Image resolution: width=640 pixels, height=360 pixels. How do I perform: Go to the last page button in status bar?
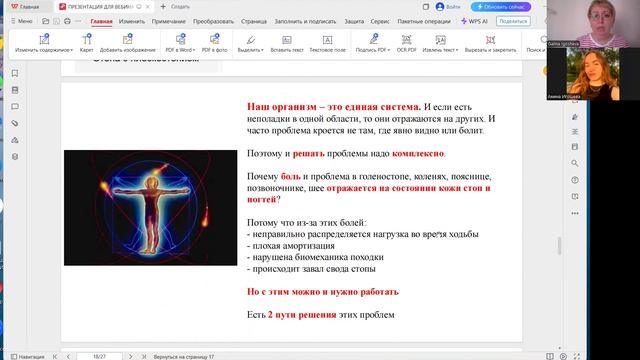(x=144, y=357)
